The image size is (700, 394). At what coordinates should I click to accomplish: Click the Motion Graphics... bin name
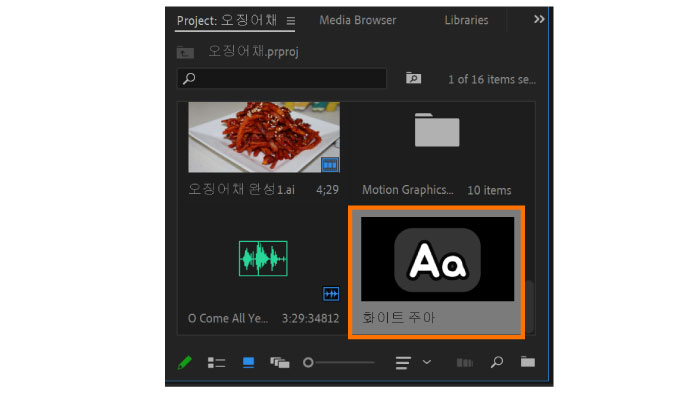click(408, 190)
